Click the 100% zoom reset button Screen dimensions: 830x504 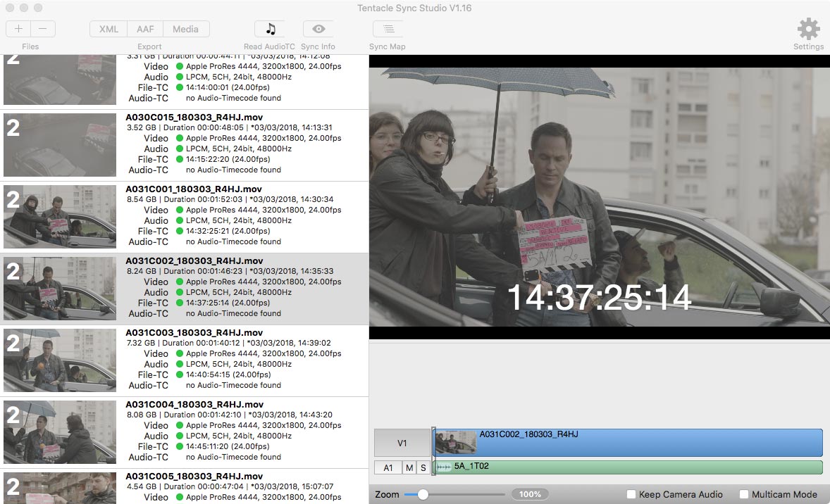(530, 494)
